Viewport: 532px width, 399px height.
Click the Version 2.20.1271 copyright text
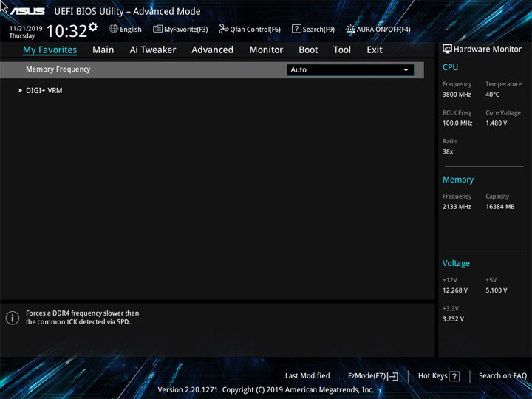pyautogui.click(x=266, y=390)
